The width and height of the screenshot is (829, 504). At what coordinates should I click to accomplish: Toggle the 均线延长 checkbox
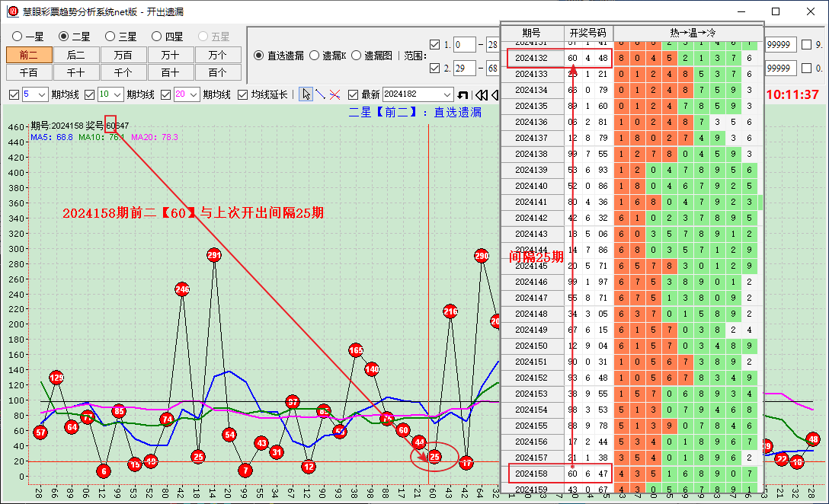click(x=243, y=95)
